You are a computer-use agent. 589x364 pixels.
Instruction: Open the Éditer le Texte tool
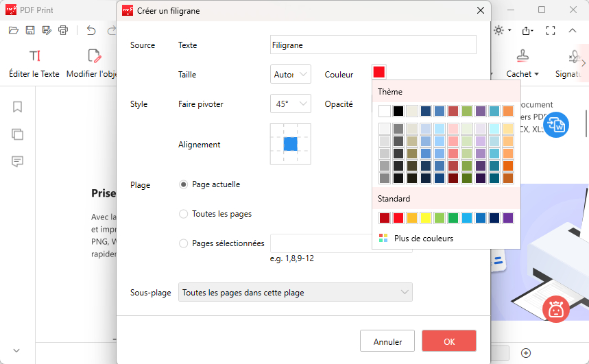click(34, 62)
